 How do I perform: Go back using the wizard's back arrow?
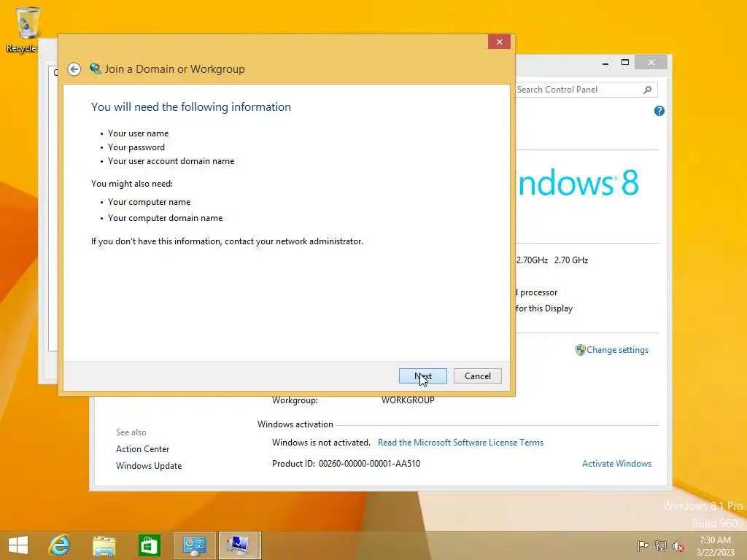click(74, 69)
